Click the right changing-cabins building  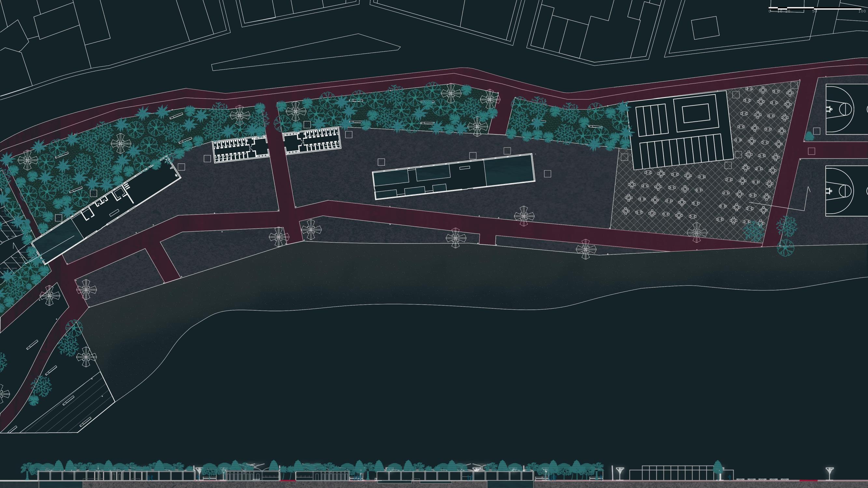312,141
